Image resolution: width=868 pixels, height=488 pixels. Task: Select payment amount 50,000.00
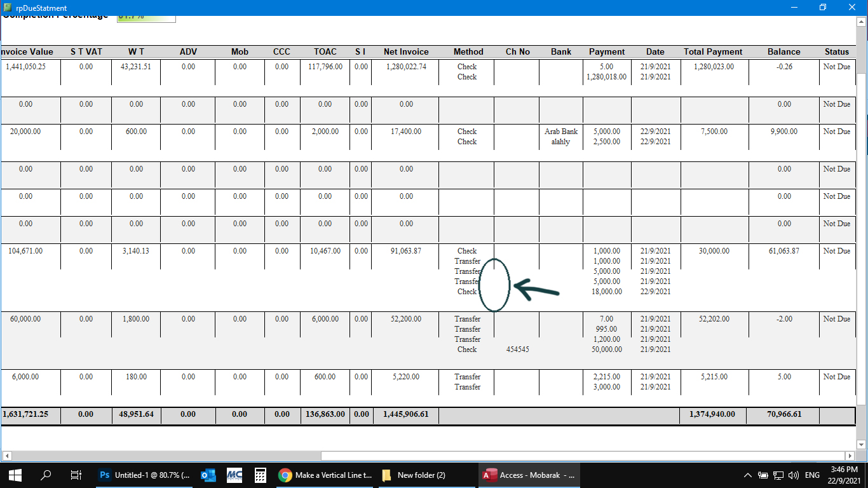point(607,349)
